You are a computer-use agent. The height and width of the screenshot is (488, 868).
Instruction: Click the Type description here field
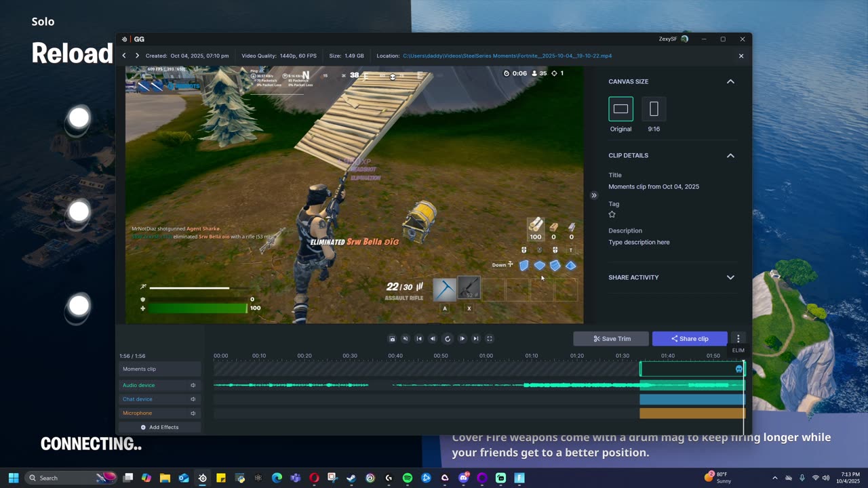639,242
